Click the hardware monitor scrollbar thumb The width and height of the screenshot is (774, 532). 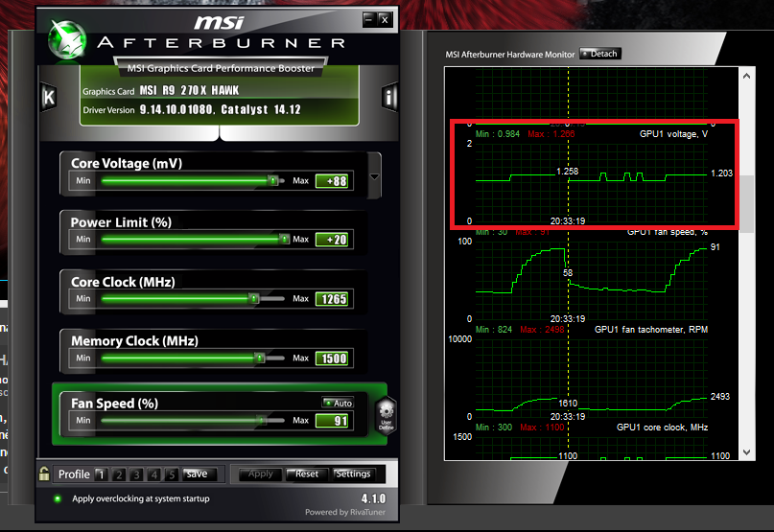pyautogui.click(x=746, y=203)
